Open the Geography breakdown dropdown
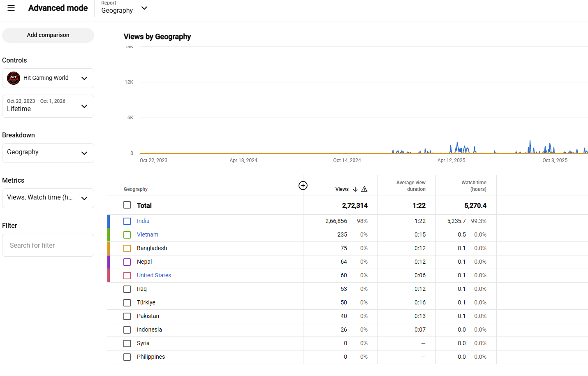588x376 pixels. [48, 153]
